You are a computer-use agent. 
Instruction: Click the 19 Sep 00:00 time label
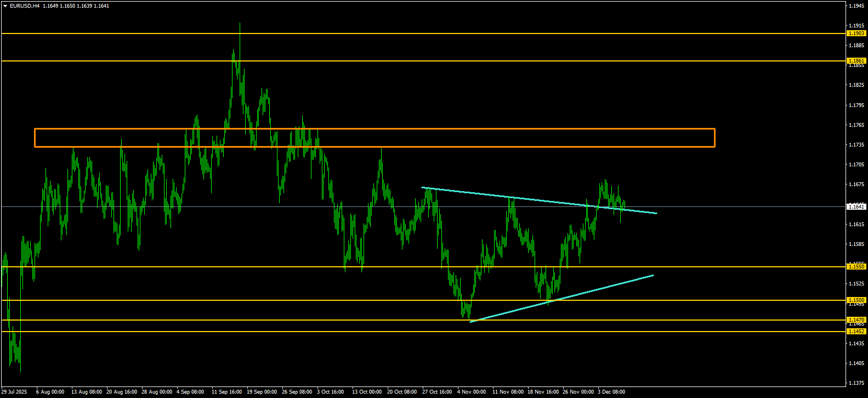[x=262, y=392]
